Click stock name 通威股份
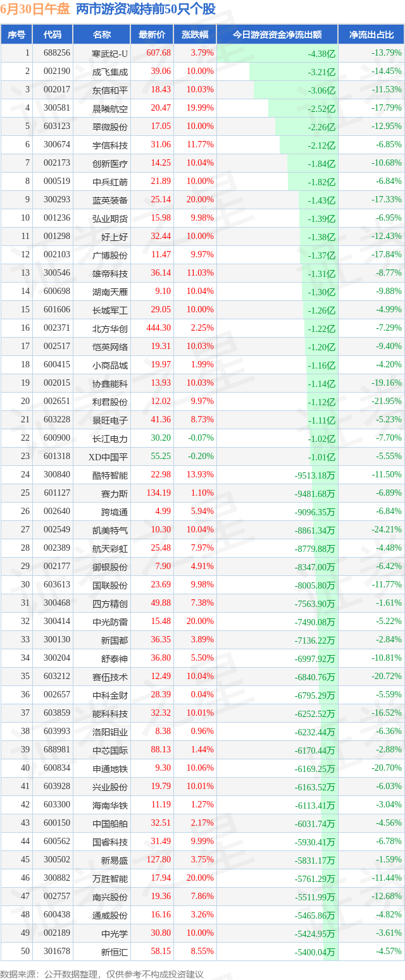Viewport: 405px width, 980px height. click(109, 915)
